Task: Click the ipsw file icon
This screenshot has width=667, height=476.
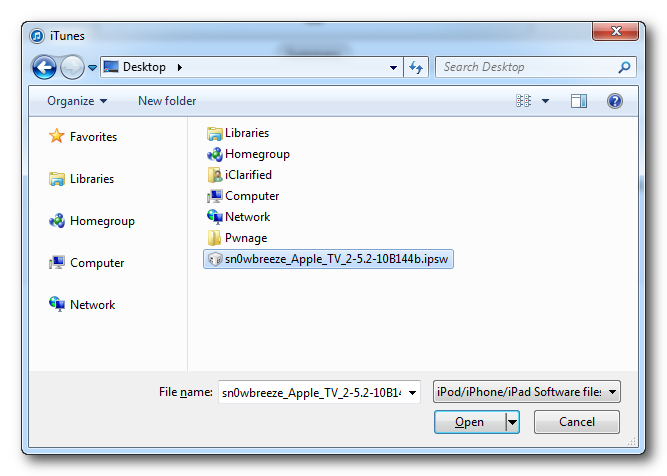Action: (215, 259)
